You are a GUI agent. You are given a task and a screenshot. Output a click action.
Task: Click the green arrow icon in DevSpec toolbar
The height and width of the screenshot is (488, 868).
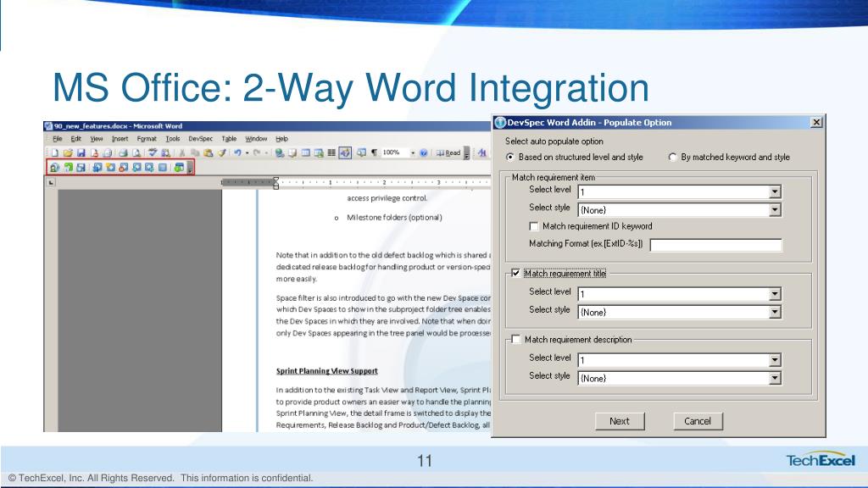[68, 167]
